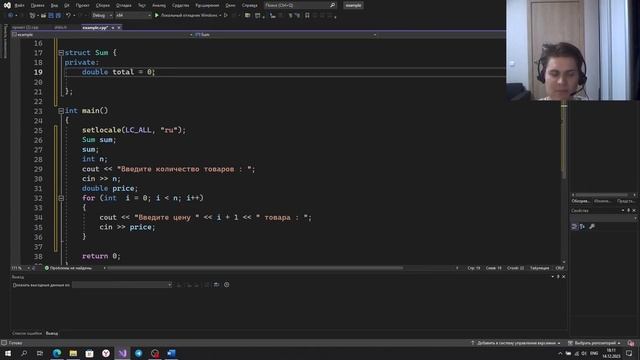Image resolution: width=640 pixels, height=360 pixels.
Task: Close the Output panel
Action: point(564,277)
